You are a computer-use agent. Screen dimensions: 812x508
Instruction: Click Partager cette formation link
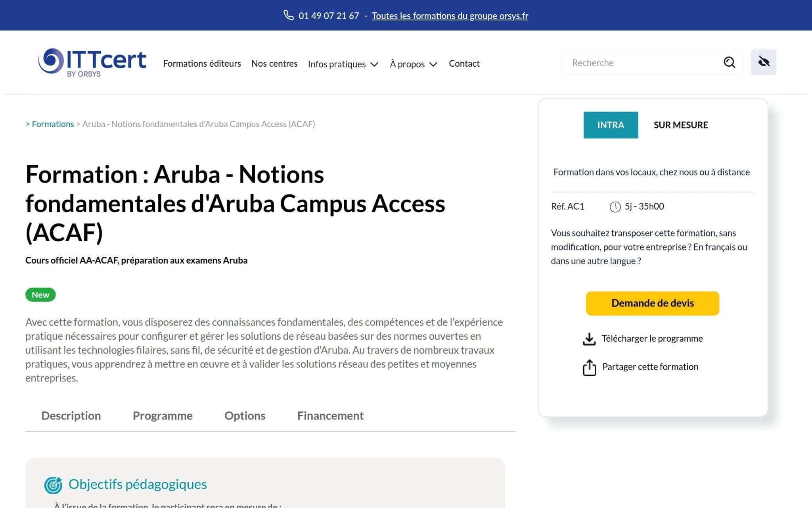[x=650, y=367]
